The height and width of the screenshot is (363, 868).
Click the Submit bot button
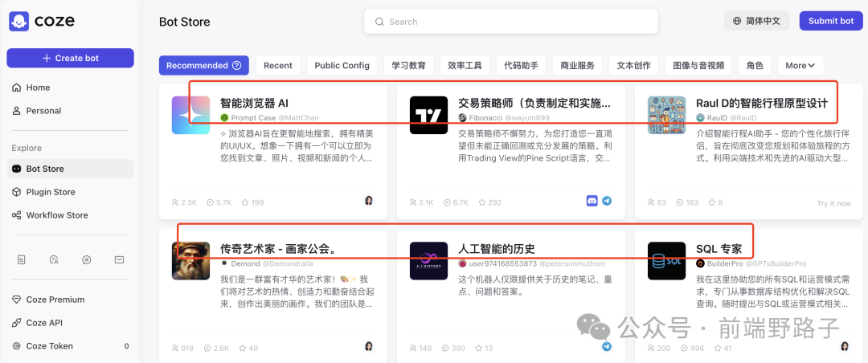tap(831, 21)
